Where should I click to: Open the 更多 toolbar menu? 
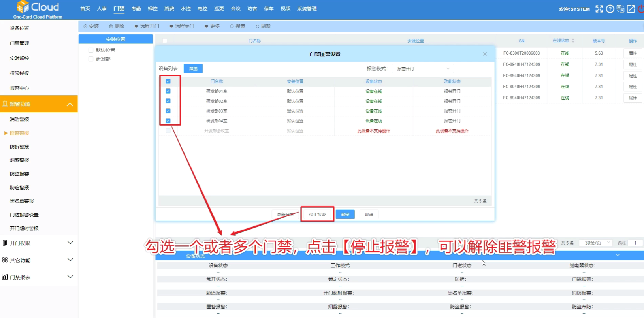[212, 26]
